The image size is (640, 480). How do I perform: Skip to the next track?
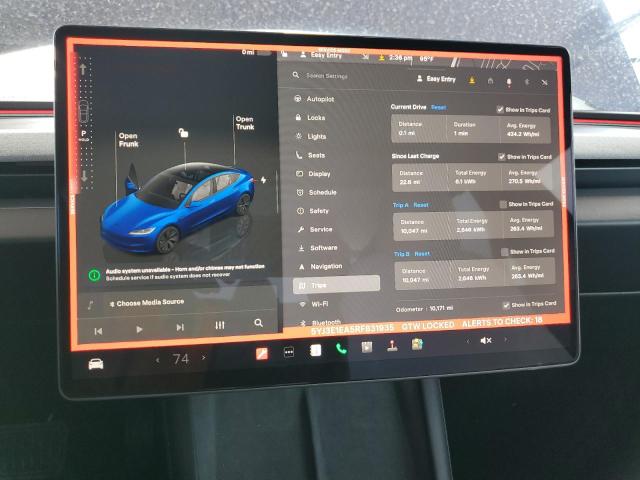click(x=180, y=327)
